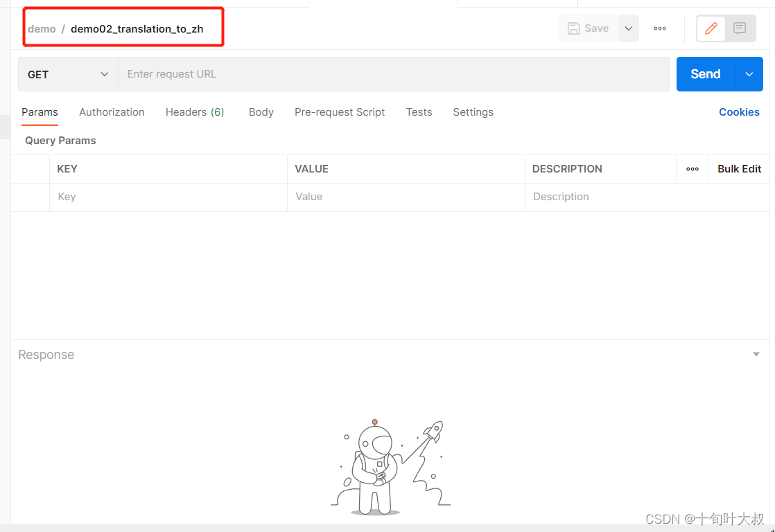Click the Query Params heading
Viewport: 775px width, 532px height.
tap(60, 141)
